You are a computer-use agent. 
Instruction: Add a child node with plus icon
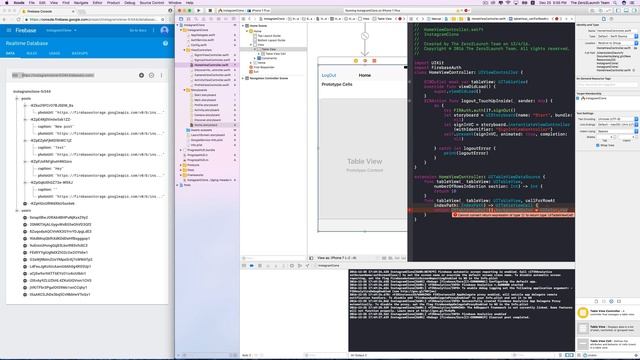click(141, 75)
